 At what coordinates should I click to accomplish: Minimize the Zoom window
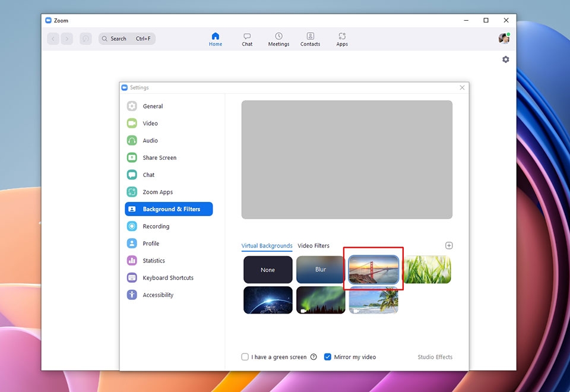tap(466, 20)
